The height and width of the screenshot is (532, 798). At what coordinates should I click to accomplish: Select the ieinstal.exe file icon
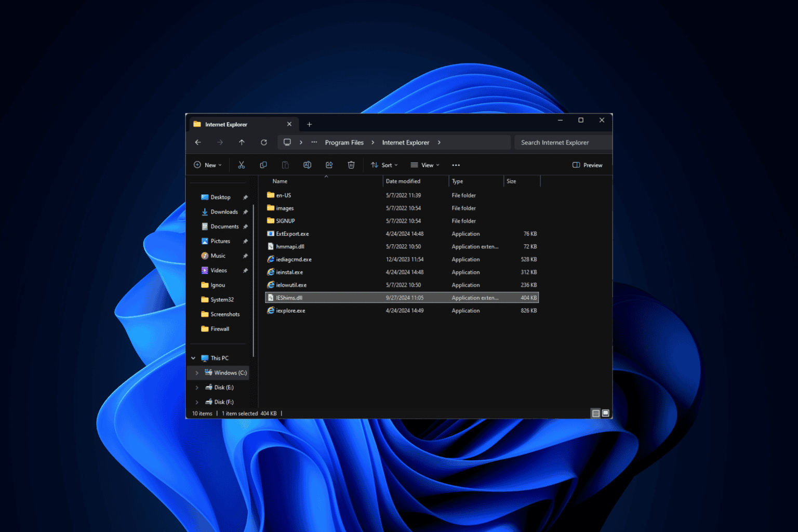271,272
